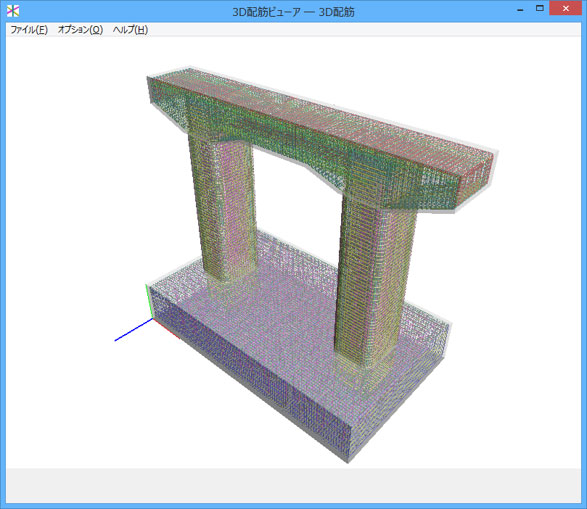This screenshot has width=587, height=509.
Task: Close the 3D配筋ビューア window
Action: click(565, 9)
